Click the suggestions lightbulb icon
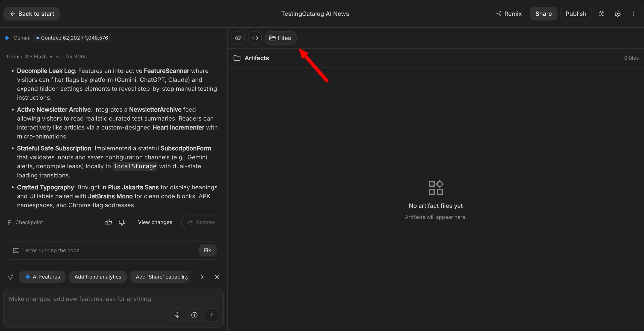 11,277
